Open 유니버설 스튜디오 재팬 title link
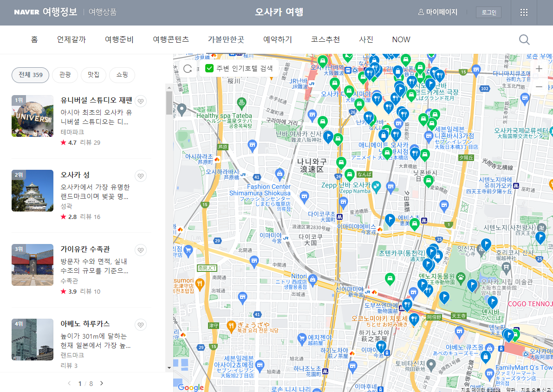 tap(96, 100)
